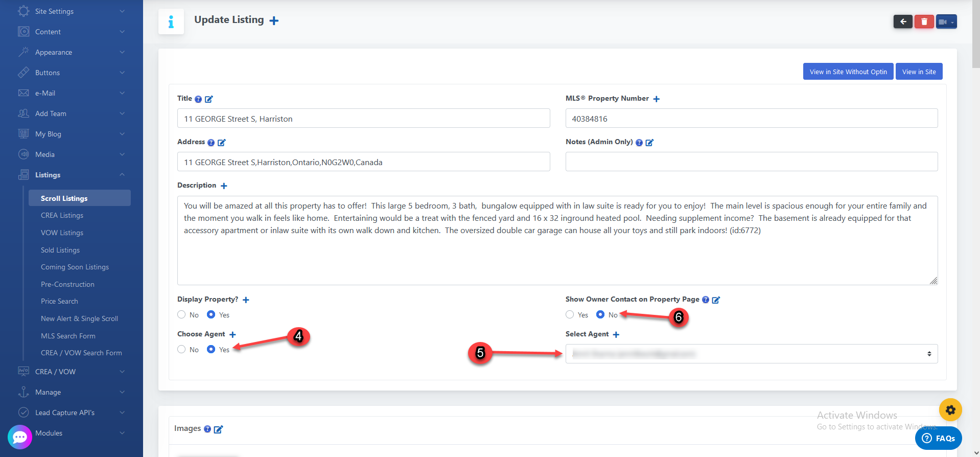Open the chat bubble widget

tap(20, 437)
